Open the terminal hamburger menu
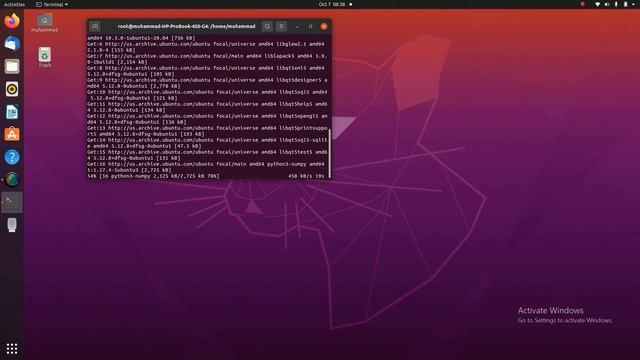 [281, 27]
